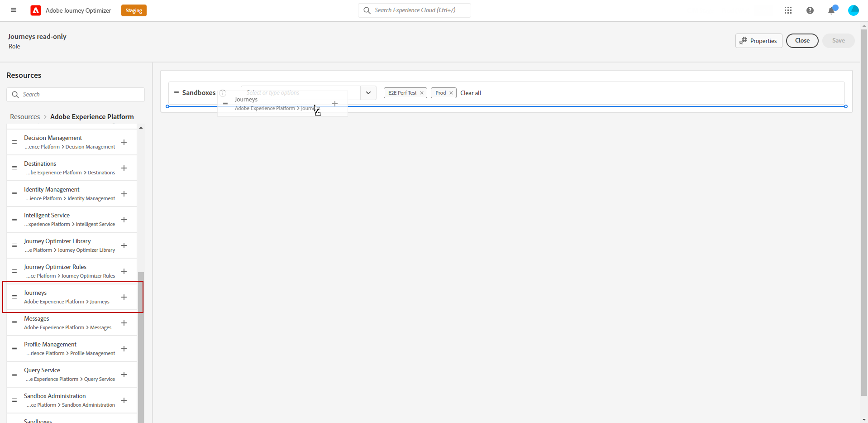Add Sandbox Administration resource with plus icon
Image resolution: width=868 pixels, height=423 pixels.
(x=124, y=400)
